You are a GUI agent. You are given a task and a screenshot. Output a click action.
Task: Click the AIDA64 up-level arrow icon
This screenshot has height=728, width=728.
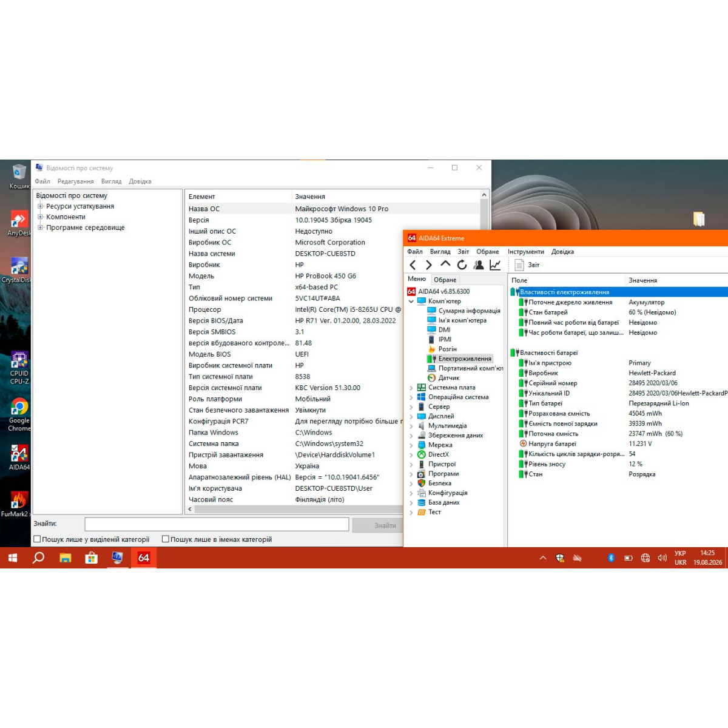445,264
